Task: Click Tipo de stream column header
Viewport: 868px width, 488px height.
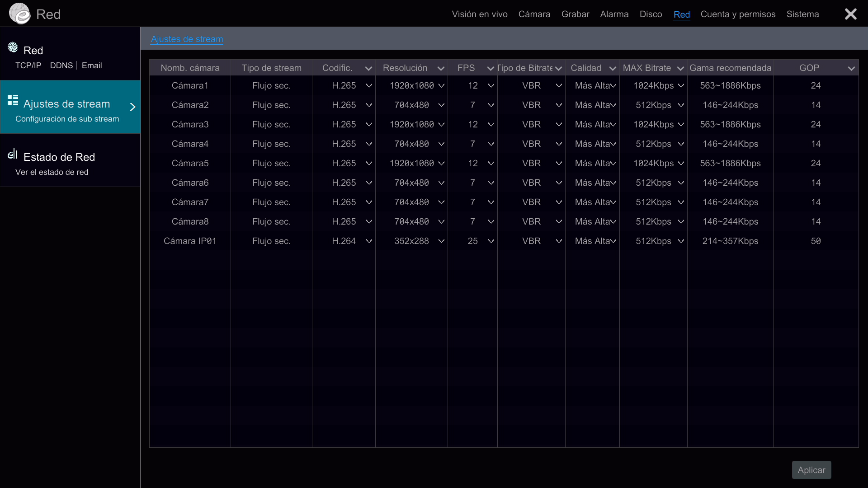Action: [x=271, y=68]
